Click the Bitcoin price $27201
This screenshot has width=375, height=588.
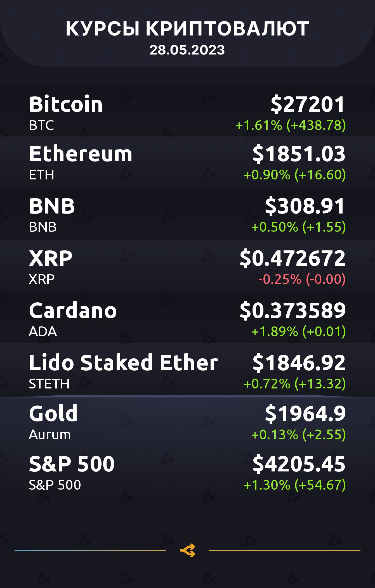(x=308, y=105)
